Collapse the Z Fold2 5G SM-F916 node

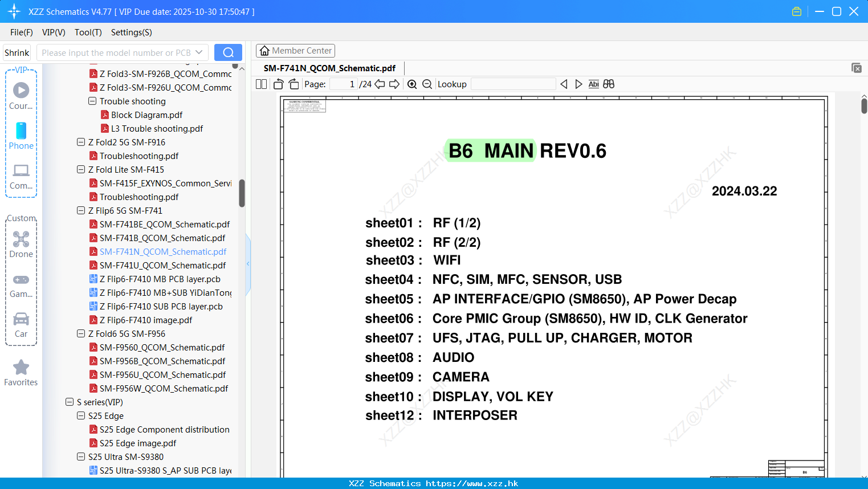tap(81, 142)
